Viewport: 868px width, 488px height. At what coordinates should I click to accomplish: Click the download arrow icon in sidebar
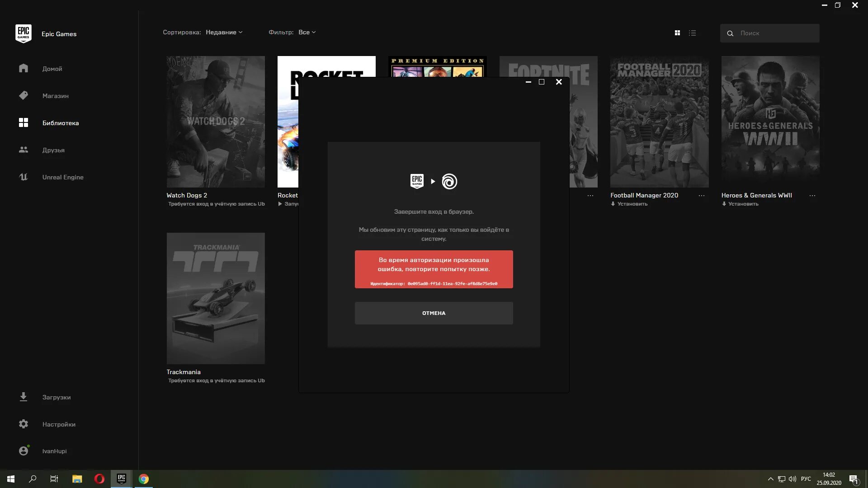[x=24, y=397]
